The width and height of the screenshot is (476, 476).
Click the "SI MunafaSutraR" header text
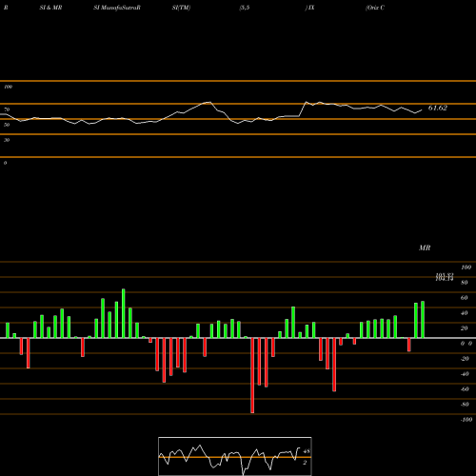117,8
